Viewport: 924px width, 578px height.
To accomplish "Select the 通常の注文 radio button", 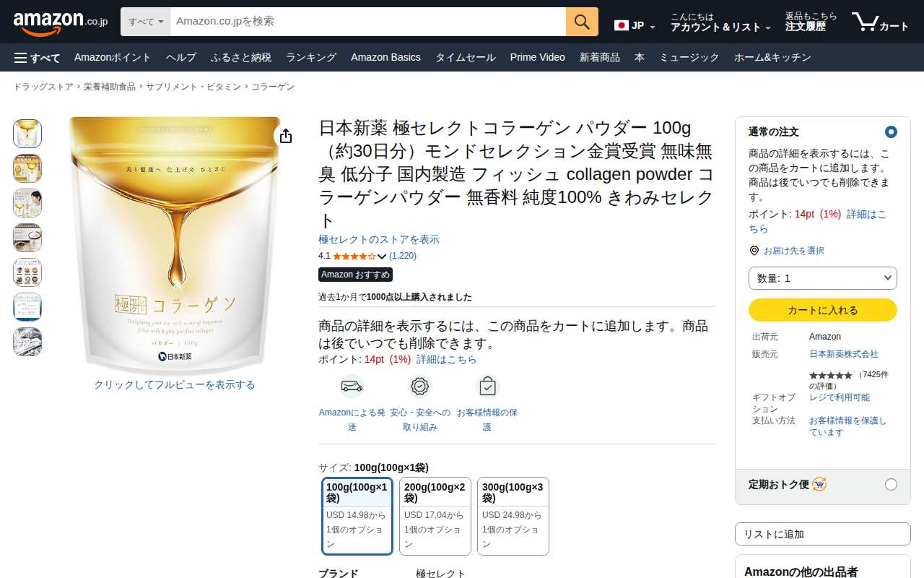I will click(x=891, y=132).
